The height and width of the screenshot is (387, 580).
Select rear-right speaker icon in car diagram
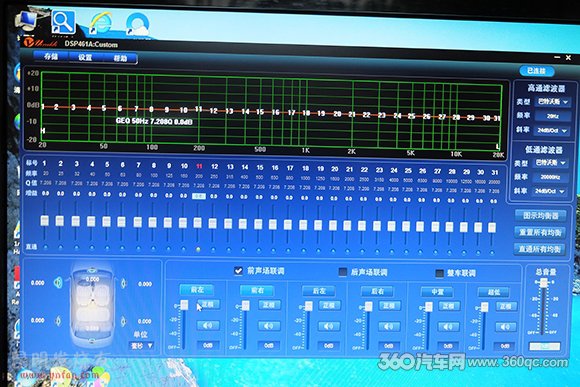coord(123,321)
